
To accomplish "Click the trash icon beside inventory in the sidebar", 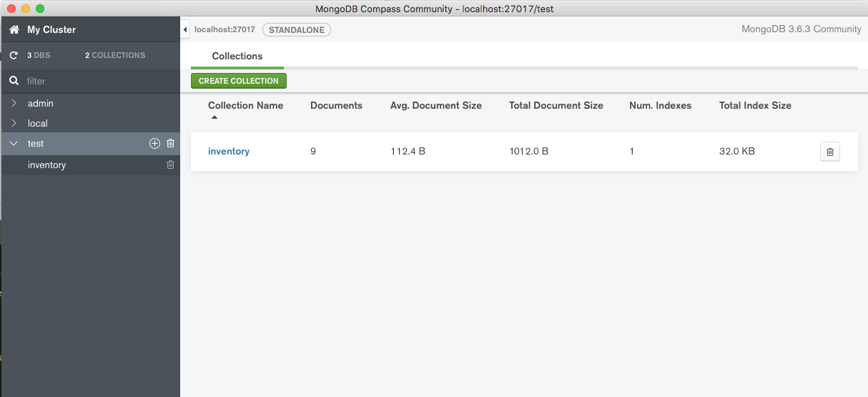I will 170,165.
